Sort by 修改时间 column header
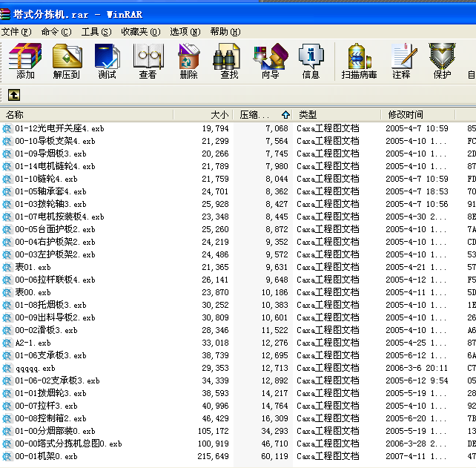This screenshot has height=468, width=476. tap(418, 115)
